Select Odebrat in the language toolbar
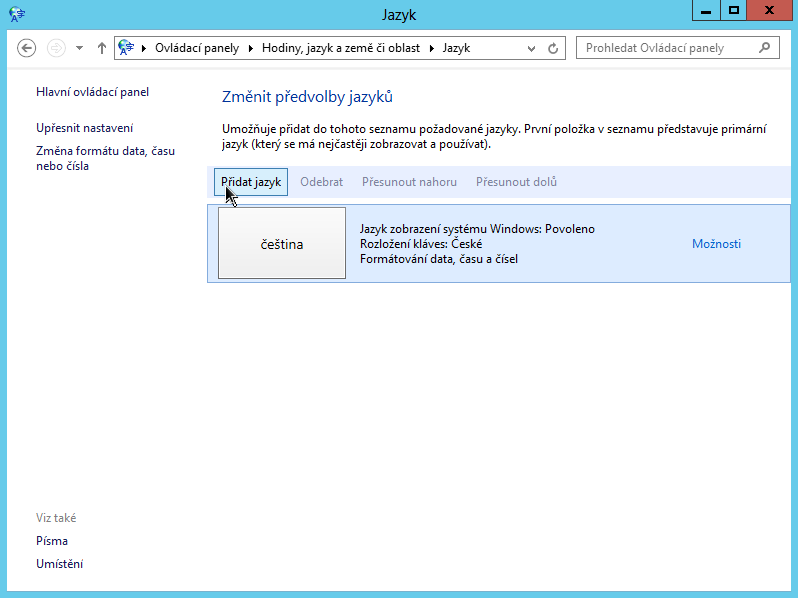 (x=321, y=182)
